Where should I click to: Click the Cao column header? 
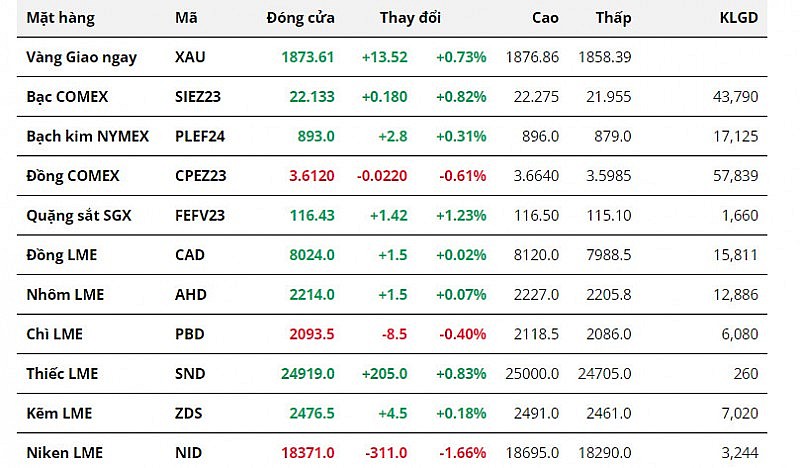pyautogui.click(x=545, y=18)
